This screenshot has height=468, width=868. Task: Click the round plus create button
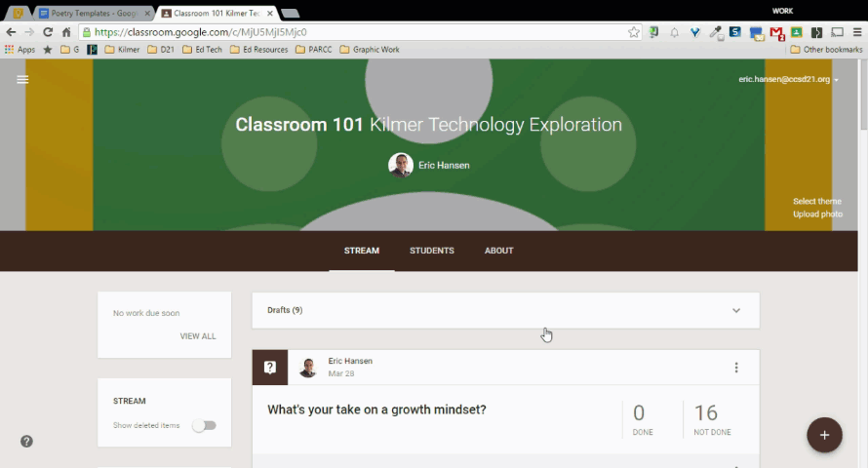[x=824, y=435]
